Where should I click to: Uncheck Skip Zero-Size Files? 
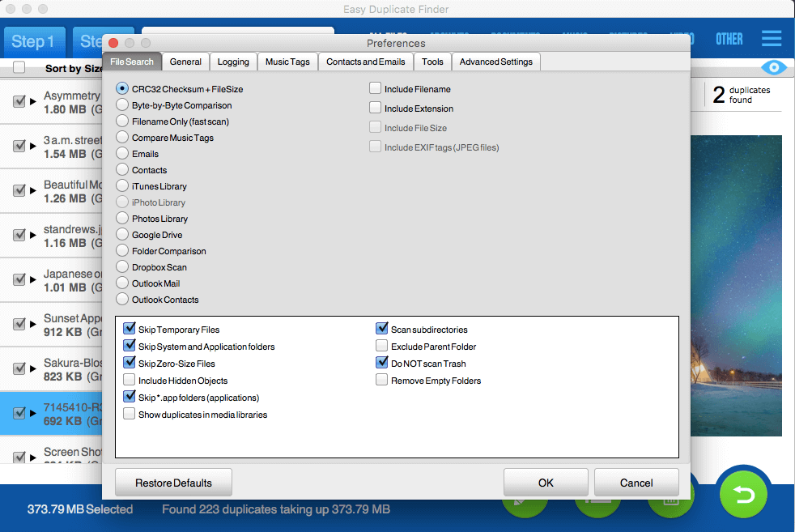coord(130,363)
